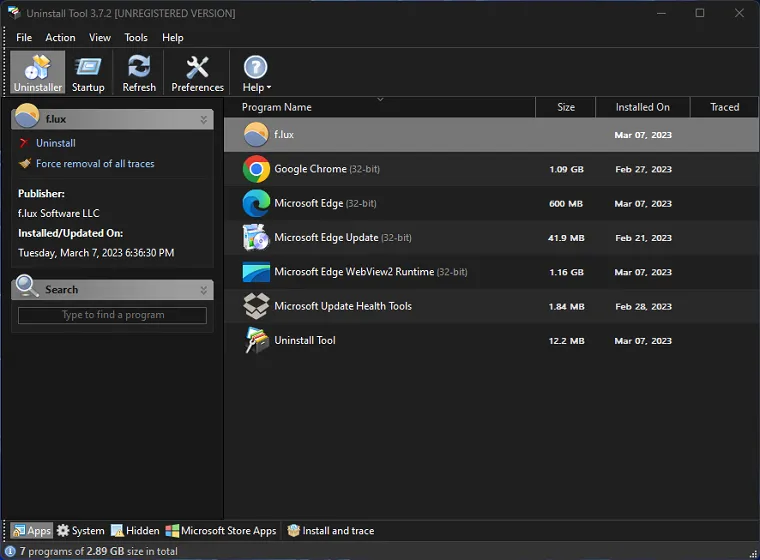Image resolution: width=760 pixels, height=560 pixels.
Task: Click the window resize grip in status bar
Action: (753, 554)
